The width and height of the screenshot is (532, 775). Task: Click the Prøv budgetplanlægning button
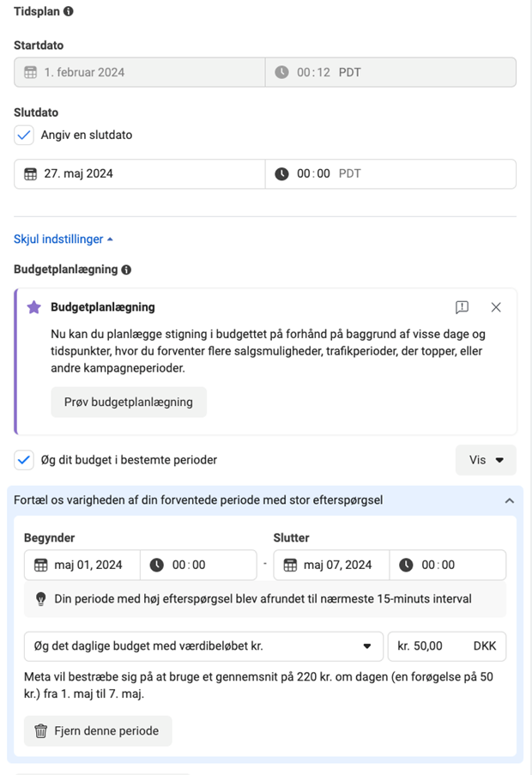point(129,403)
